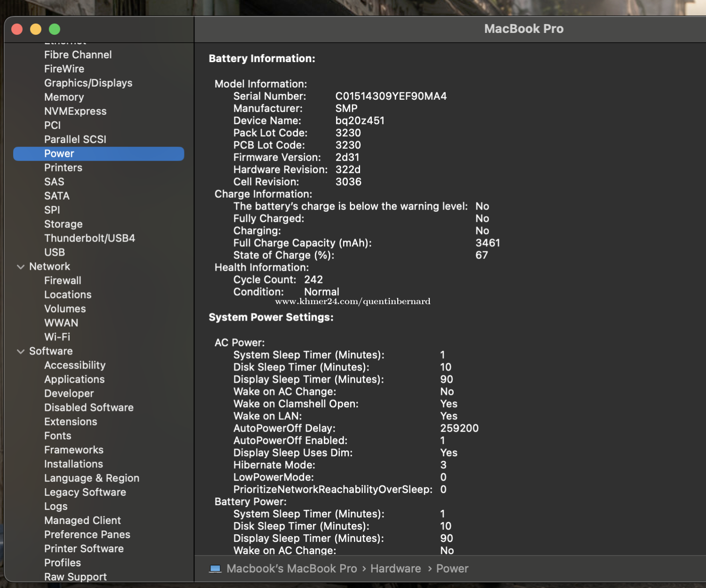
Task: Click the Full Charge Capacity value 3461
Action: tap(488, 243)
